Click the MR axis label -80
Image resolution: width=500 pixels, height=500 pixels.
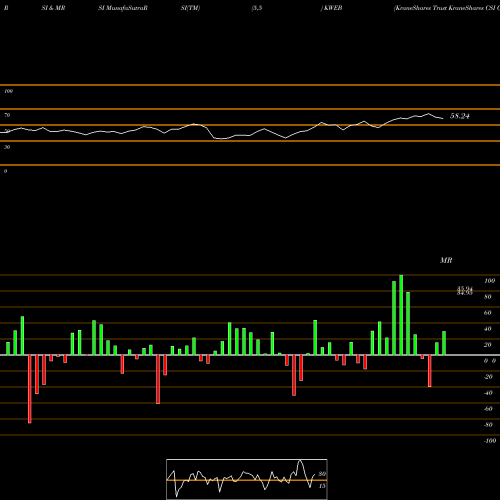488,425
